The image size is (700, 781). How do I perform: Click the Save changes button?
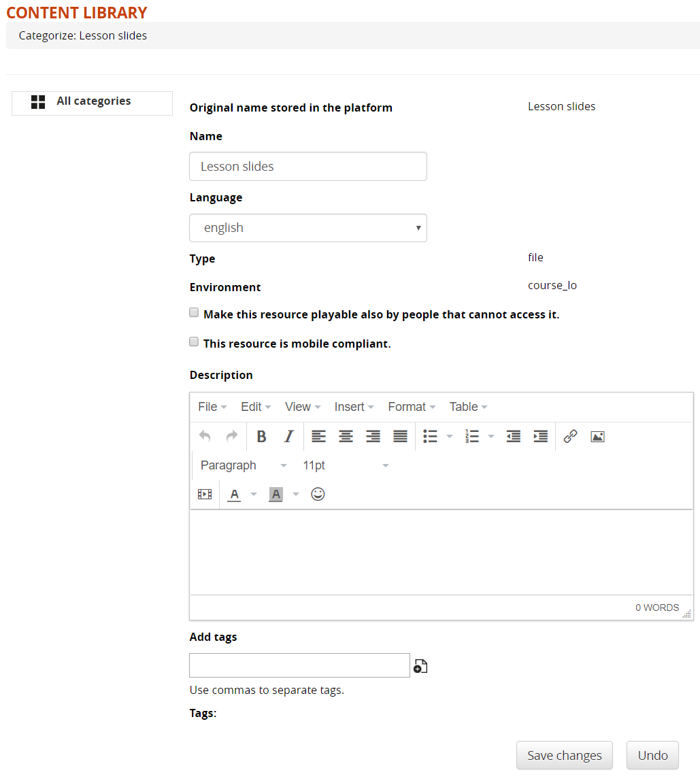(x=564, y=755)
